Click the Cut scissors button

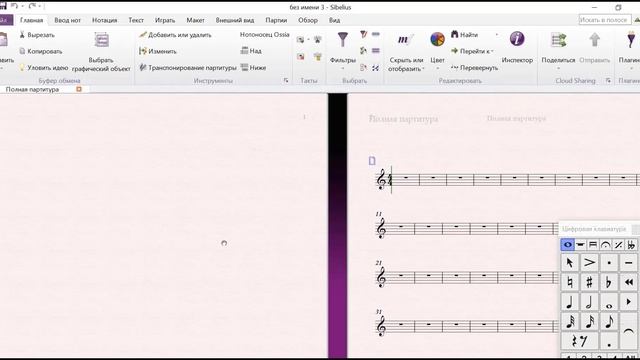click(x=37, y=35)
